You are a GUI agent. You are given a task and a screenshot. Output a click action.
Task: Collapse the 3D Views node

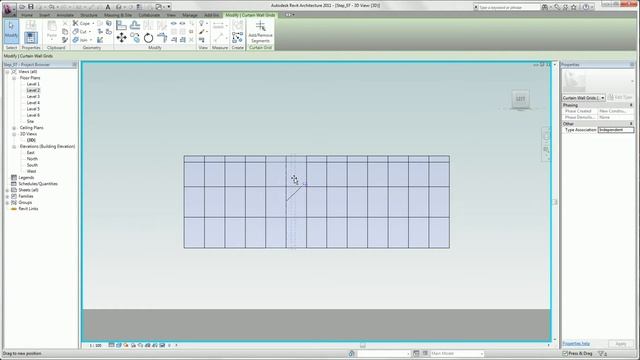click(x=14, y=134)
